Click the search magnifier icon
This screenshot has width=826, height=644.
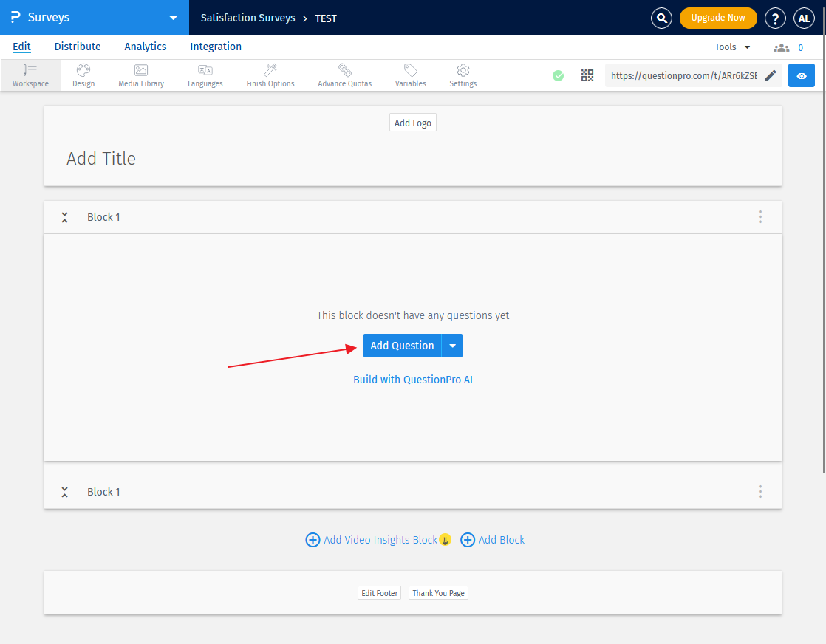tap(661, 18)
